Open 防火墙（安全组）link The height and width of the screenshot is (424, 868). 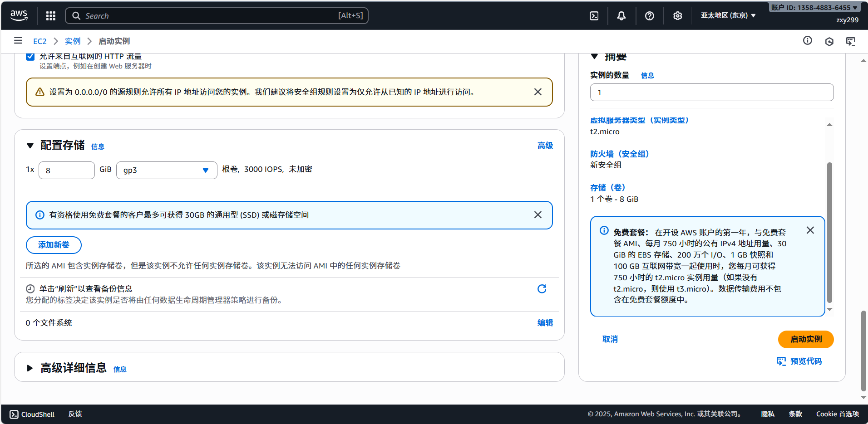[x=620, y=154]
